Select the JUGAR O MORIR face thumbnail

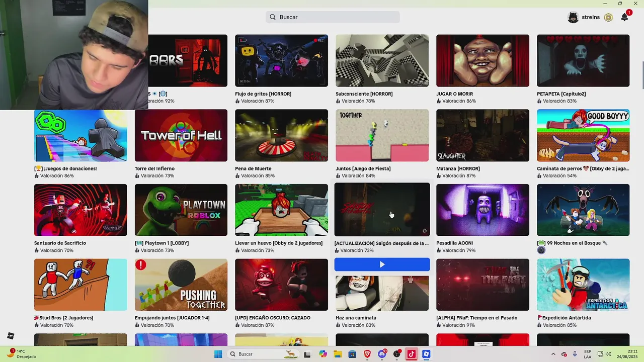[x=482, y=60]
